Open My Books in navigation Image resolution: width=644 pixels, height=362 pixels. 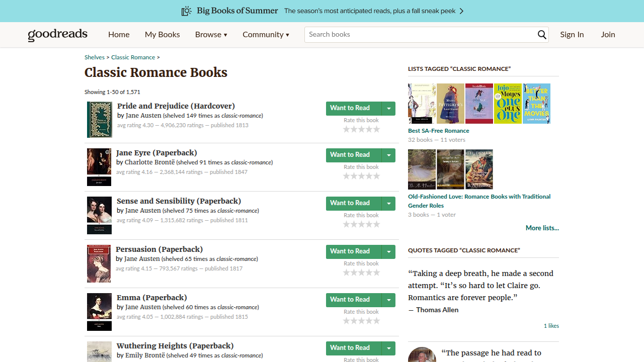tap(162, 35)
